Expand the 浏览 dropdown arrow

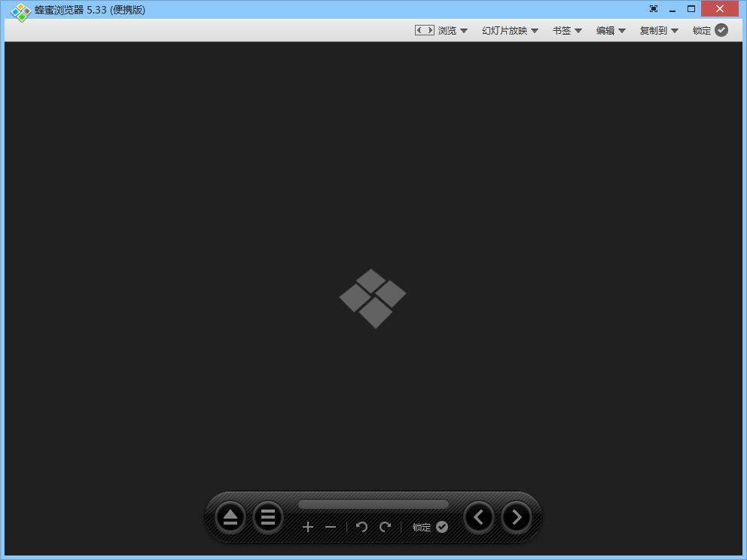[464, 31]
